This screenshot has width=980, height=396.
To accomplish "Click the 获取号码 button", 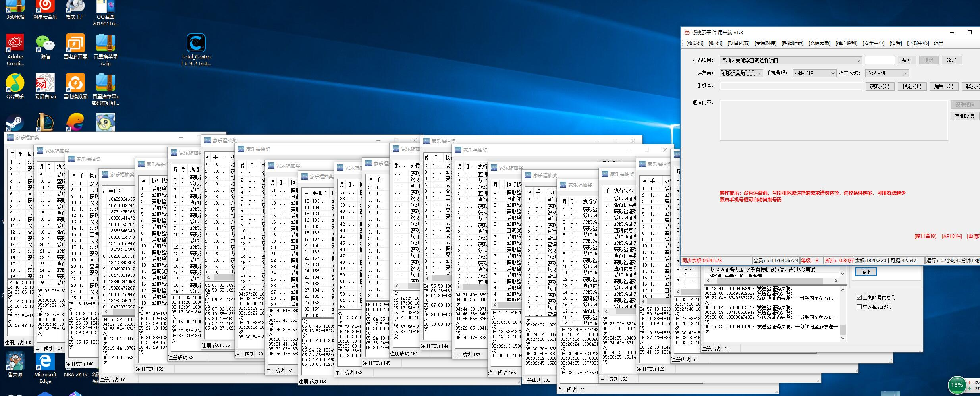I will click(x=880, y=86).
